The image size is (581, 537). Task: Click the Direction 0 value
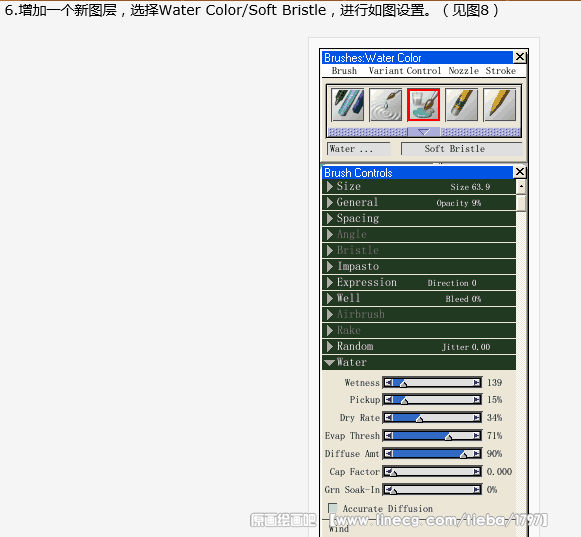(x=452, y=283)
